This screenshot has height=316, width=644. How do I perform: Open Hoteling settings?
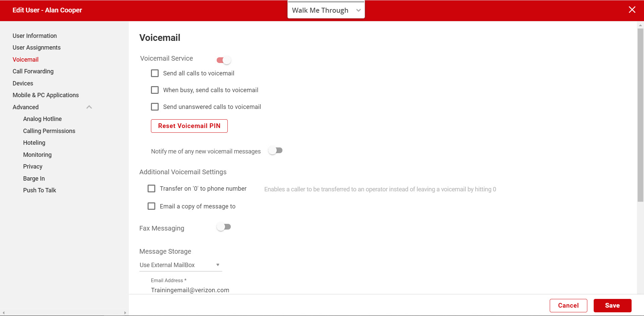click(34, 143)
